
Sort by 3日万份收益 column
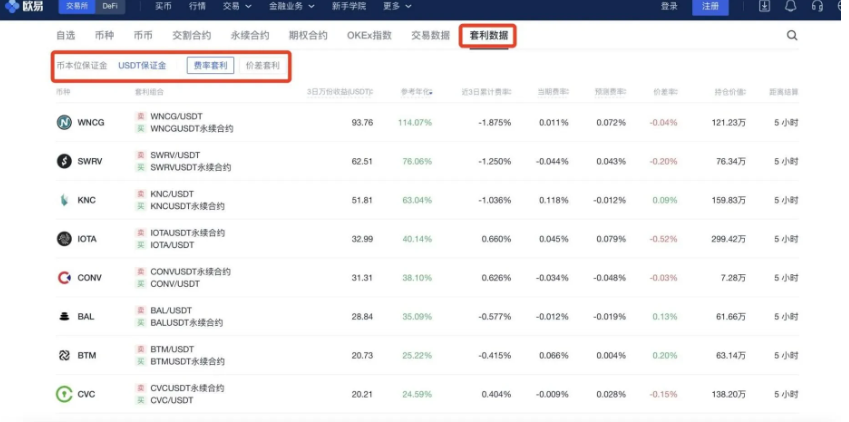pyautogui.click(x=340, y=92)
